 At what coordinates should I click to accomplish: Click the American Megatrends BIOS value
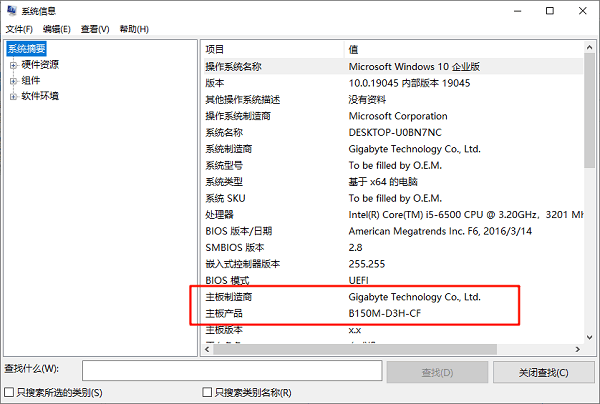click(440, 231)
